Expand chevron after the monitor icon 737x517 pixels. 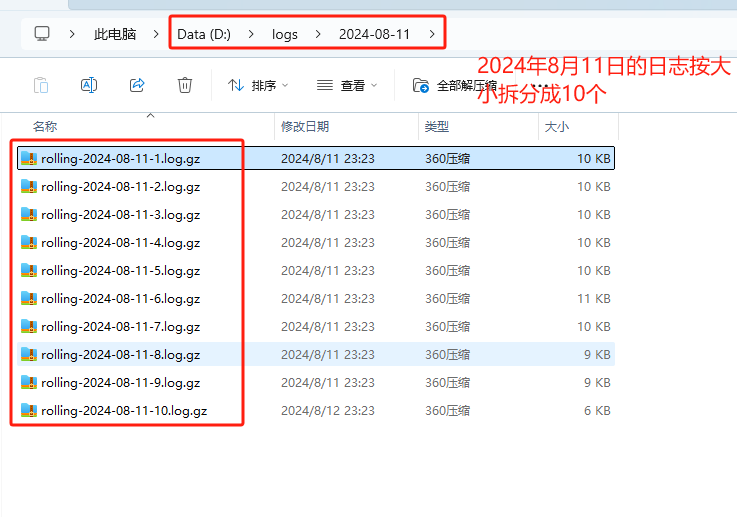[72, 34]
